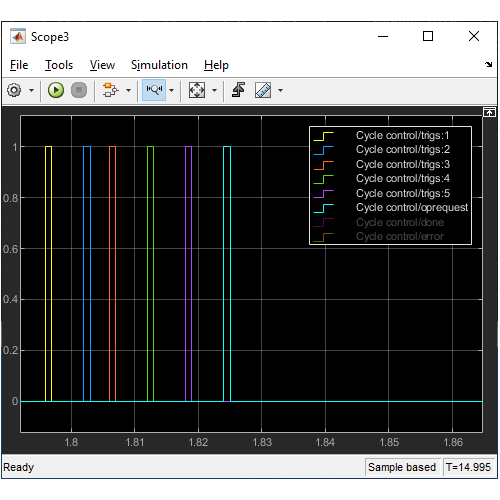Close the Scope3 window
This screenshot has height=500, width=500.
[474, 36]
